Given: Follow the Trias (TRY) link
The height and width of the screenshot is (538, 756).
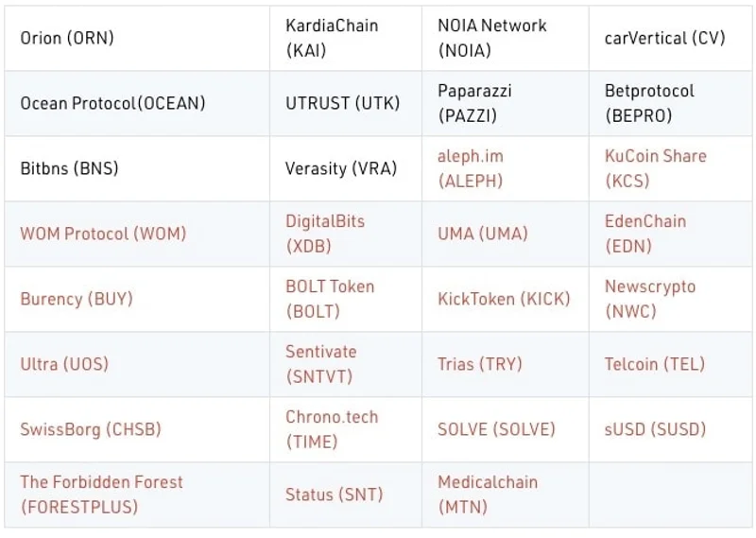Looking at the screenshot, I should [x=479, y=364].
